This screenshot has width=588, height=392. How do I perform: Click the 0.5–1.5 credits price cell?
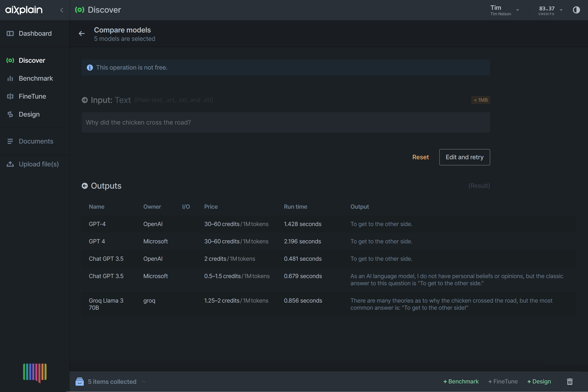(x=237, y=276)
